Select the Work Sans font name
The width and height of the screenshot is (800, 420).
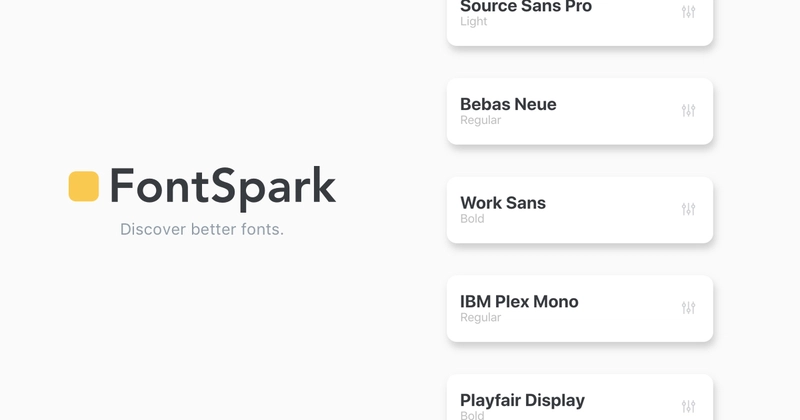[503, 203]
